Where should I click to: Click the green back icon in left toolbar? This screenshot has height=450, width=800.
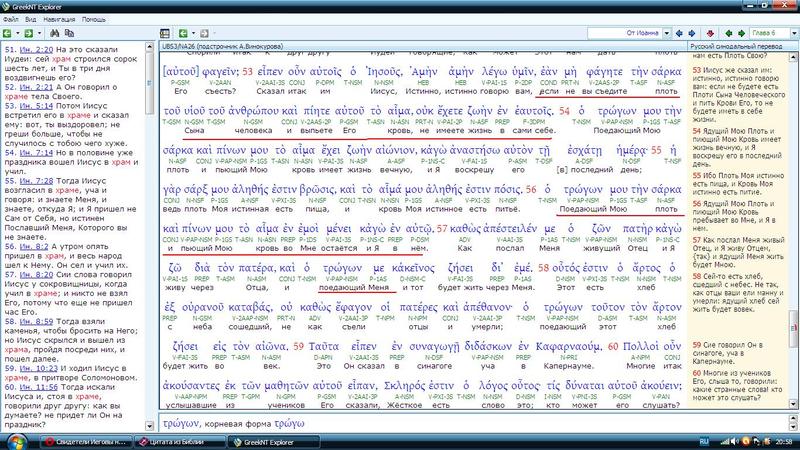(8, 33)
